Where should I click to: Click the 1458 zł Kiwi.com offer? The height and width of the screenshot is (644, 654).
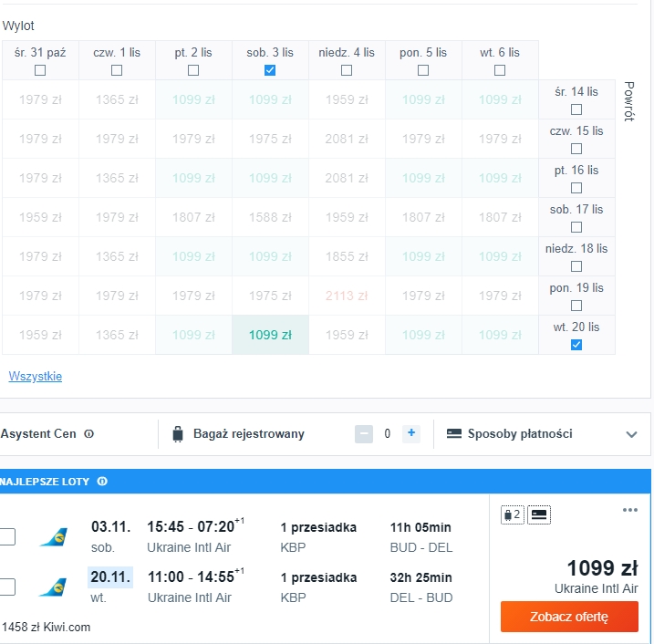[46, 627]
